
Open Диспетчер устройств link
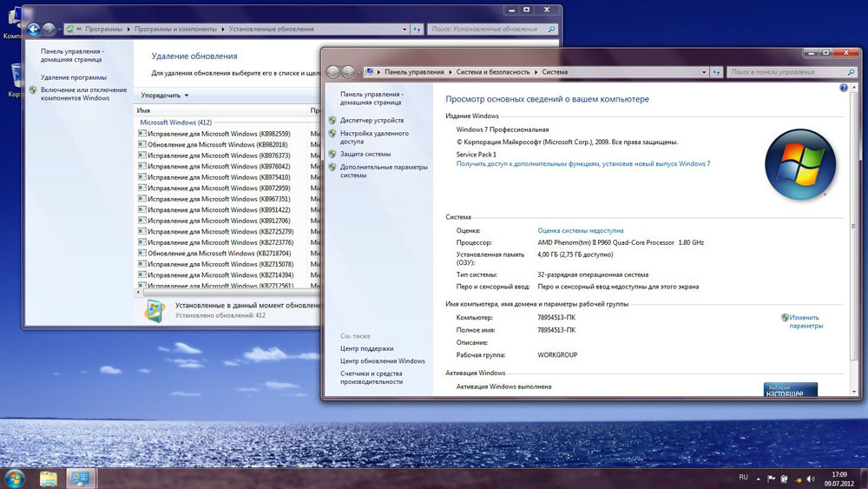(372, 120)
